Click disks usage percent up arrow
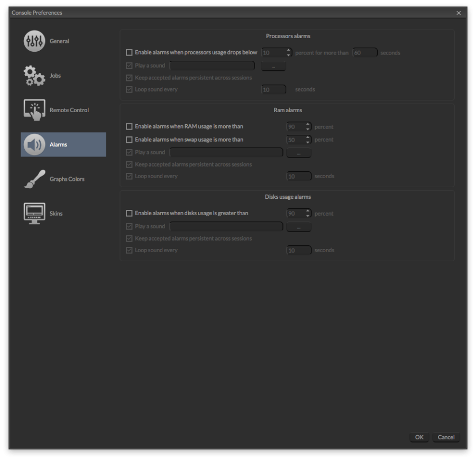This screenshot has height=460, width=476. (308, 211)
